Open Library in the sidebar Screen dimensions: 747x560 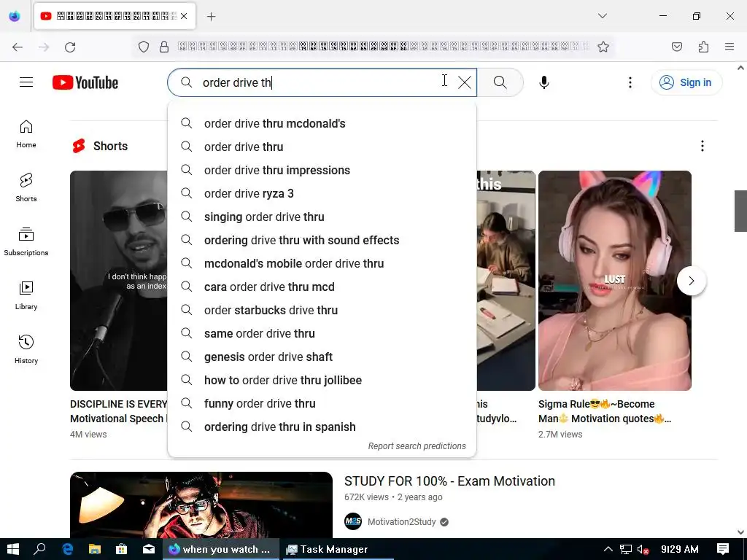coord(26,296)
